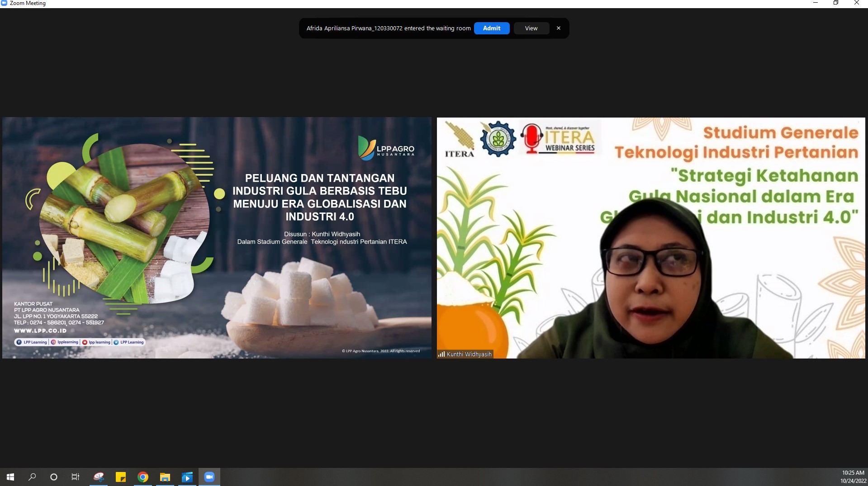Select Kunthi Widhyasih's video thumbnail
868x486 pixels.
click(651, 237)
